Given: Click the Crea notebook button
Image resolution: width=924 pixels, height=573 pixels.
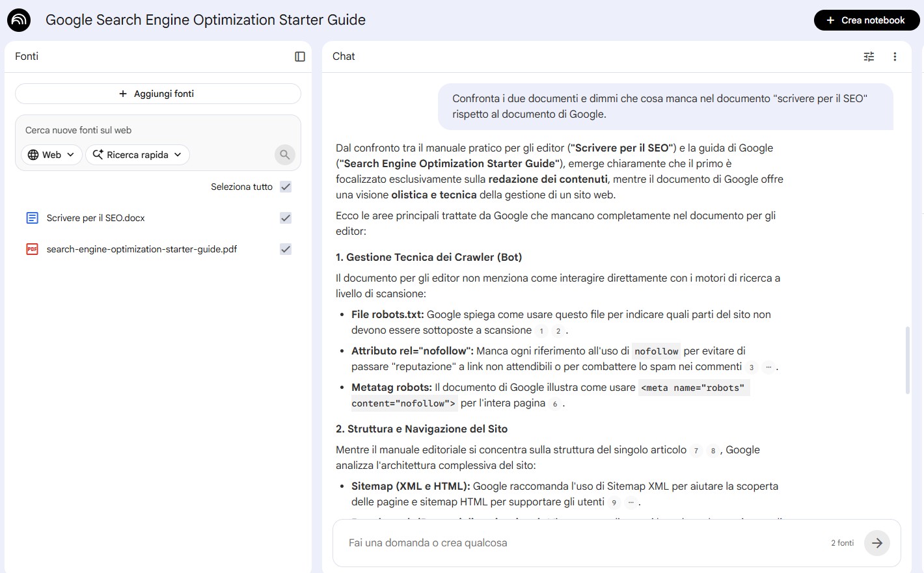Looking at the screenshot, I should point(866,20).
